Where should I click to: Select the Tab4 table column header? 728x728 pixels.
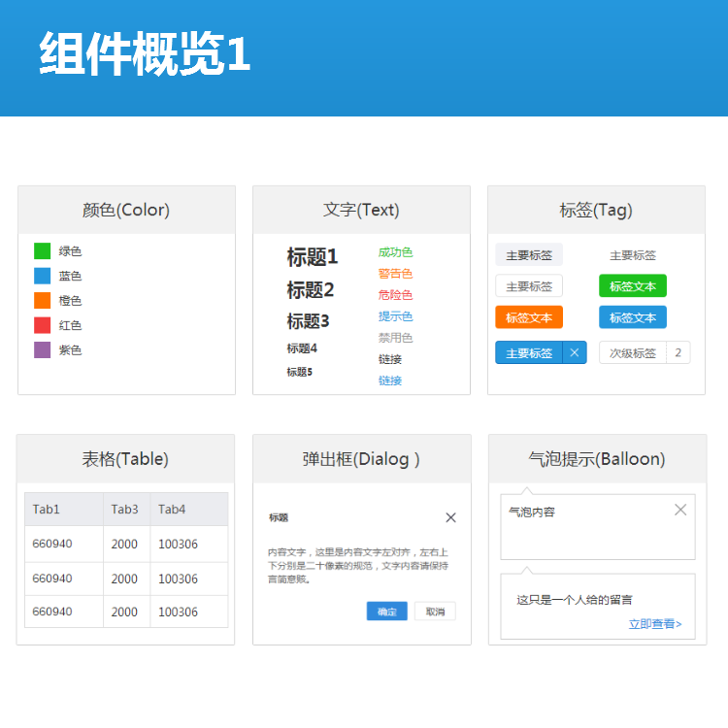point(189,509)
